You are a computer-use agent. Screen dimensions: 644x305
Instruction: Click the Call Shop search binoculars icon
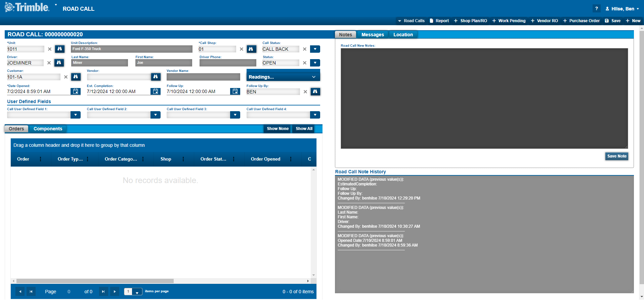pyautogui.click(x=251, y=49)
